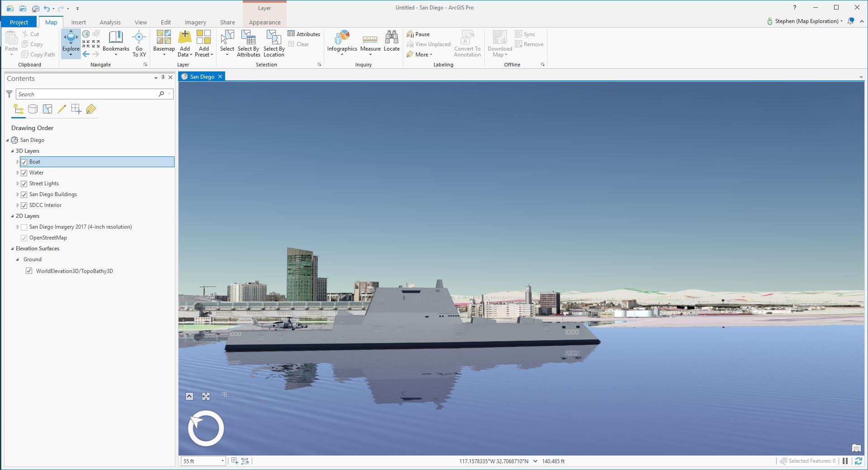Click the Add Data icon
This screenshot has height=470, width=868.
(x=184, y=38)
